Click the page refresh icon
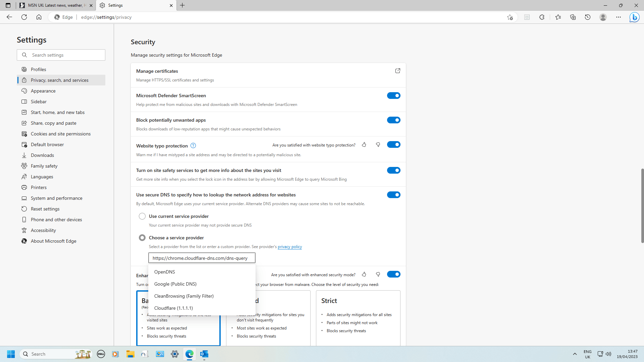 pos(24,17)
